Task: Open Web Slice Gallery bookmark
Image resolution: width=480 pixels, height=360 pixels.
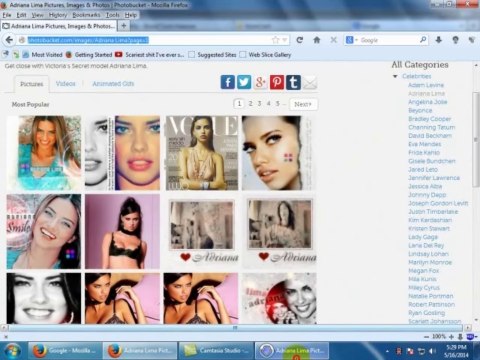Action: pos(266,55)
